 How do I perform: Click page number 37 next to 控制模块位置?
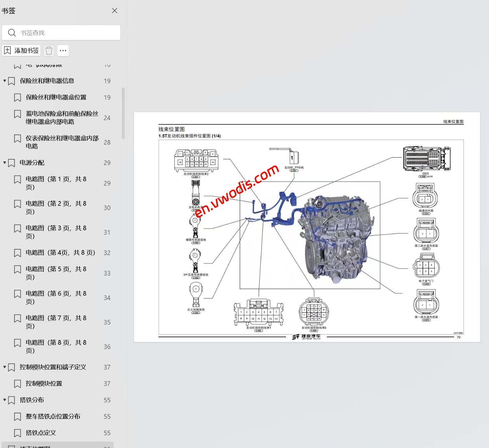point(107,383)
